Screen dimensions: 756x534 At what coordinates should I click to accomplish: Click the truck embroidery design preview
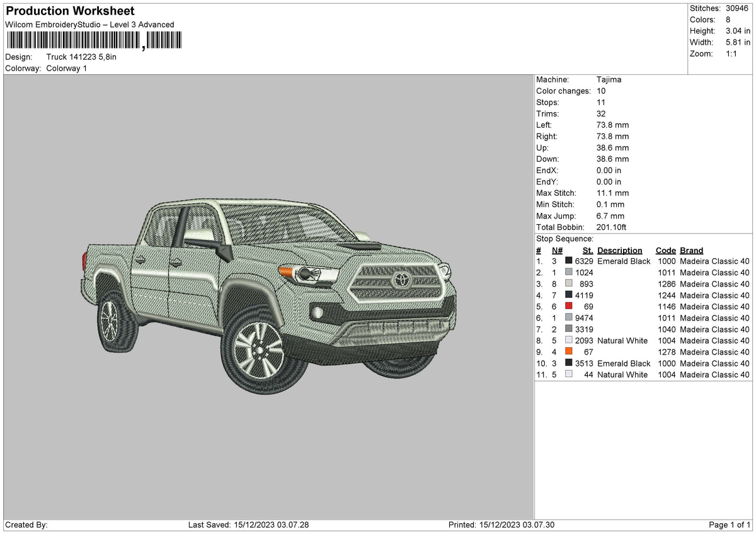tap(269, 298)
